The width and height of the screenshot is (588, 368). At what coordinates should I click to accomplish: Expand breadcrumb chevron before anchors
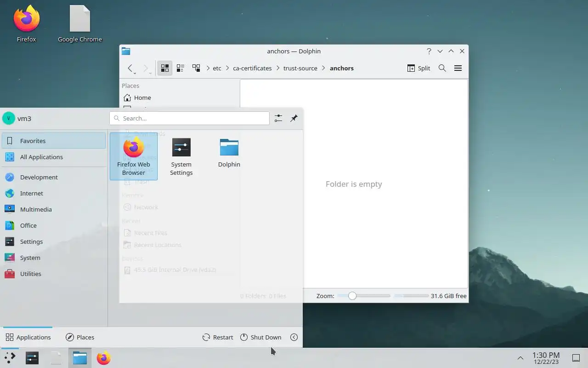(323, 68)
